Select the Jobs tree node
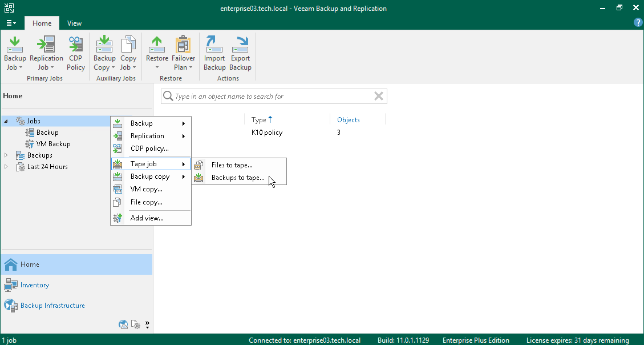 click(34, 121)
